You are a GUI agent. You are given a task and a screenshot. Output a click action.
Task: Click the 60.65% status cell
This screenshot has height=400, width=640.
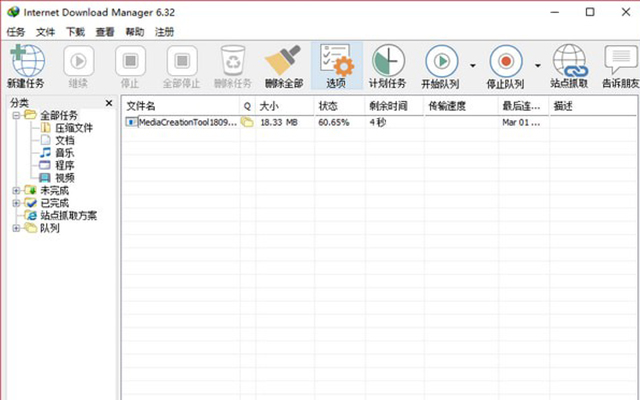(x=334, y=122)
